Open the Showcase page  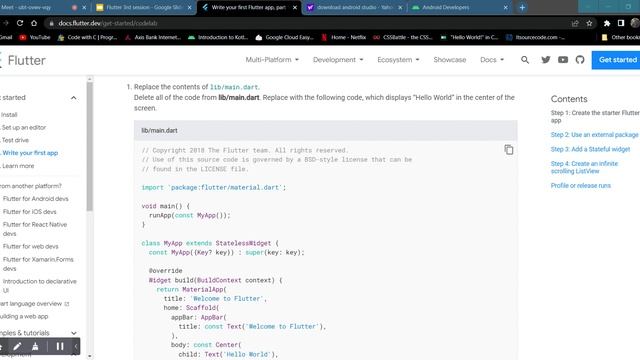click(x=449, y=60)
